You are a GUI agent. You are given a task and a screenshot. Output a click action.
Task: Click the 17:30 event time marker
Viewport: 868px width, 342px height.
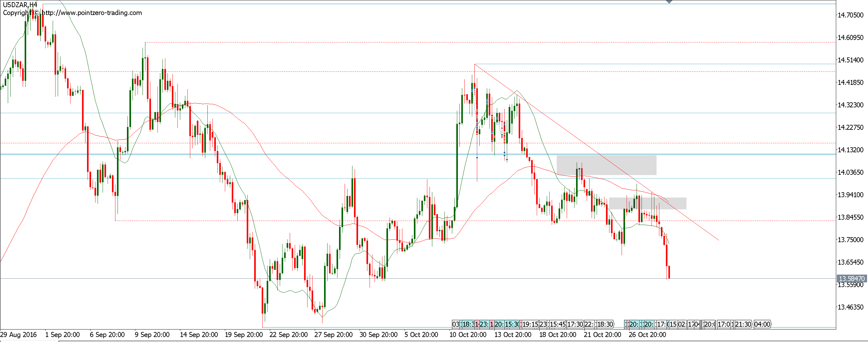575,324
